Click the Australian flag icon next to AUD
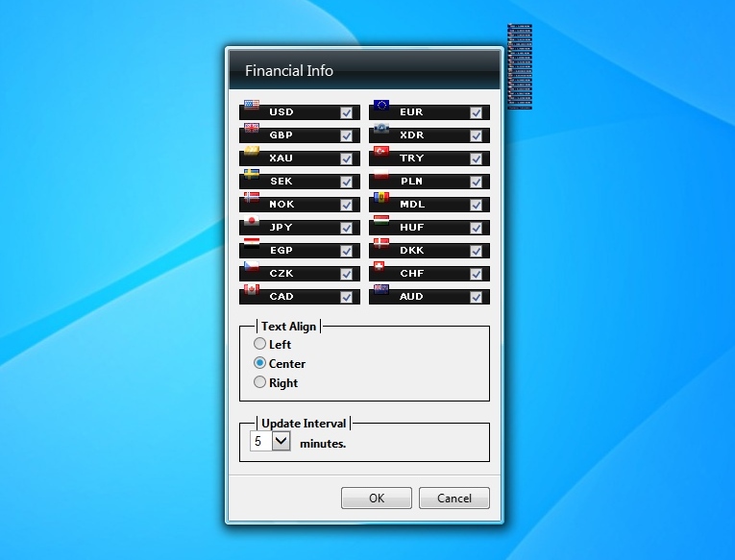This screenshot has height=560, width=735. point(381,288)
